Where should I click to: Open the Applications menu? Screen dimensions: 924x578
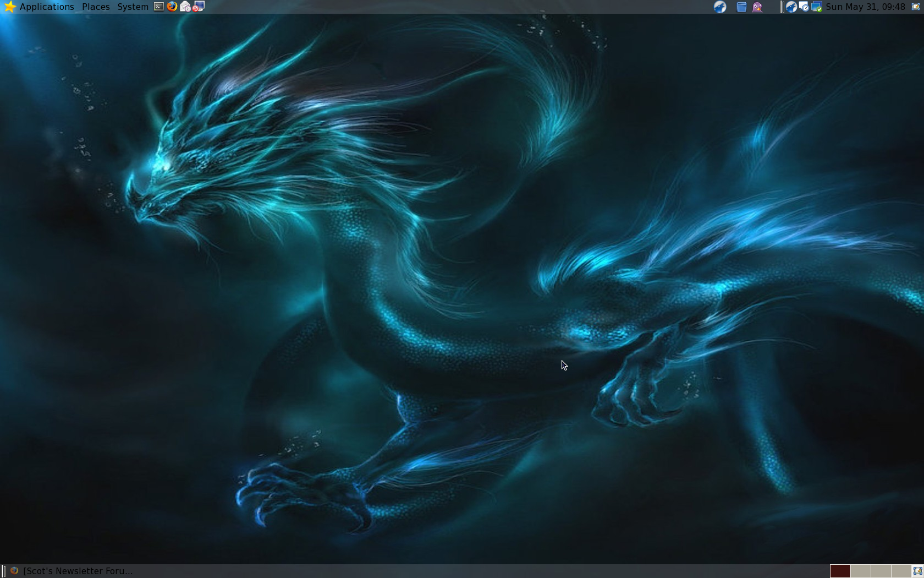[47, 7]
